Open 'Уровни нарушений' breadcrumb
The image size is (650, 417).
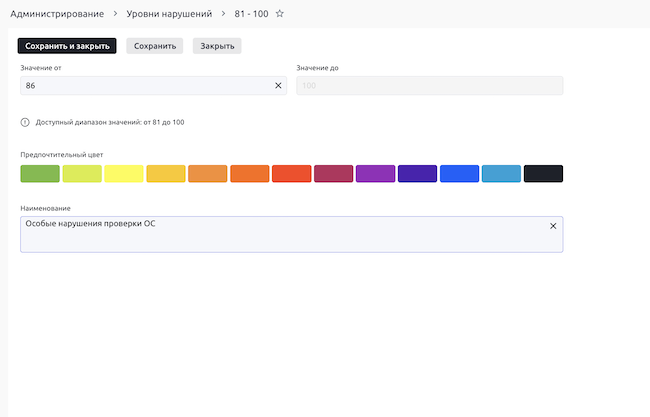[169, 14]
